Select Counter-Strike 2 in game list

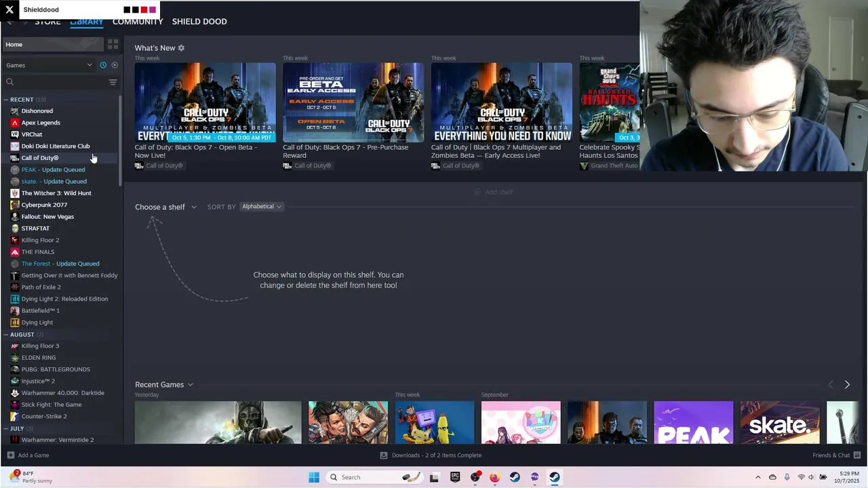(x=44, y=416)
